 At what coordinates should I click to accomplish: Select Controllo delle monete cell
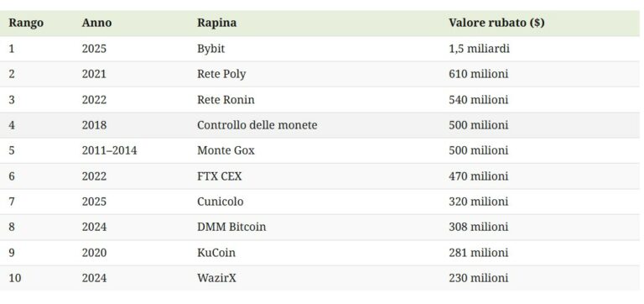click(x=257, y=125)
